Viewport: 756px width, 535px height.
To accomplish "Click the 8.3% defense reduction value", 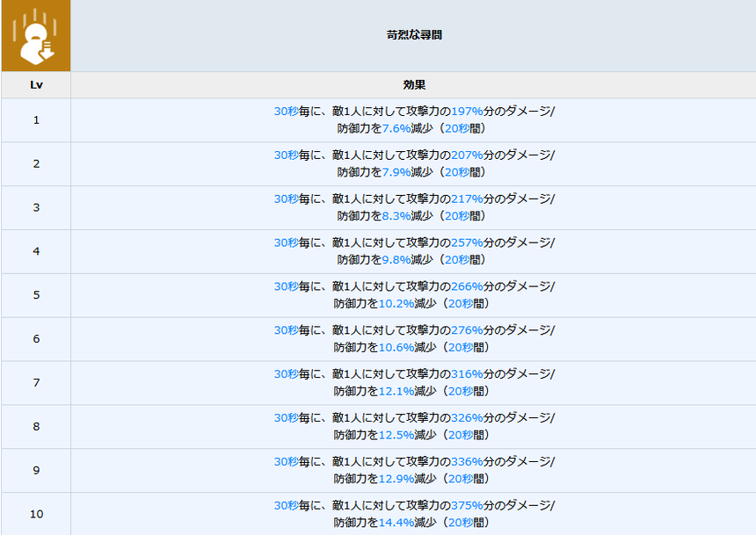I will [x=396, y=216].
